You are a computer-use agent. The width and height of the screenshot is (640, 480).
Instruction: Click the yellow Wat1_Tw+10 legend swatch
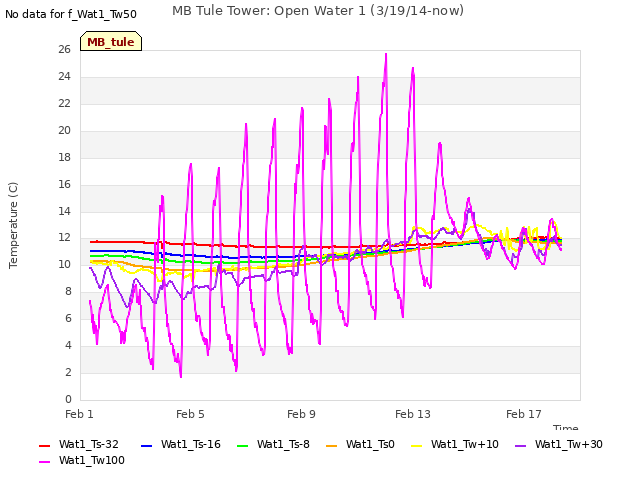coord(416,446)
